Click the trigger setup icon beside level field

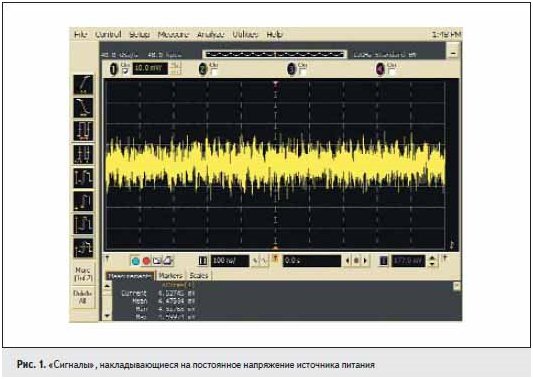point(383,261)
